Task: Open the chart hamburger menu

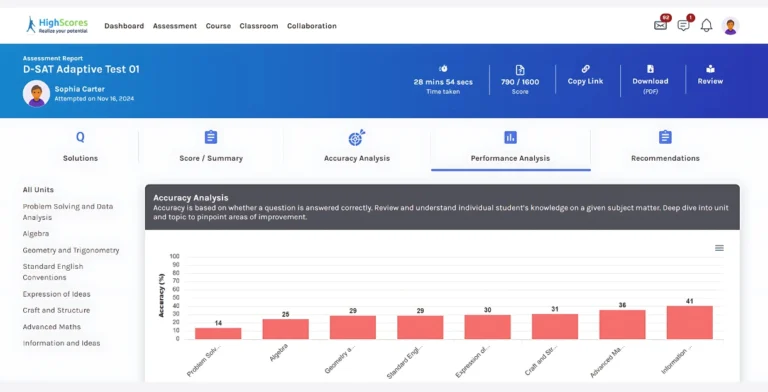Action: point(719,248)
